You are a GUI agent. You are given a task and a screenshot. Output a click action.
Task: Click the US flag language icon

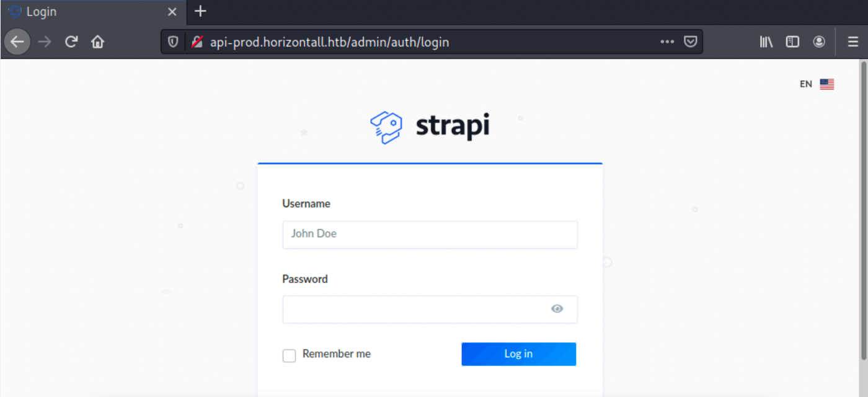click(827, 84)
